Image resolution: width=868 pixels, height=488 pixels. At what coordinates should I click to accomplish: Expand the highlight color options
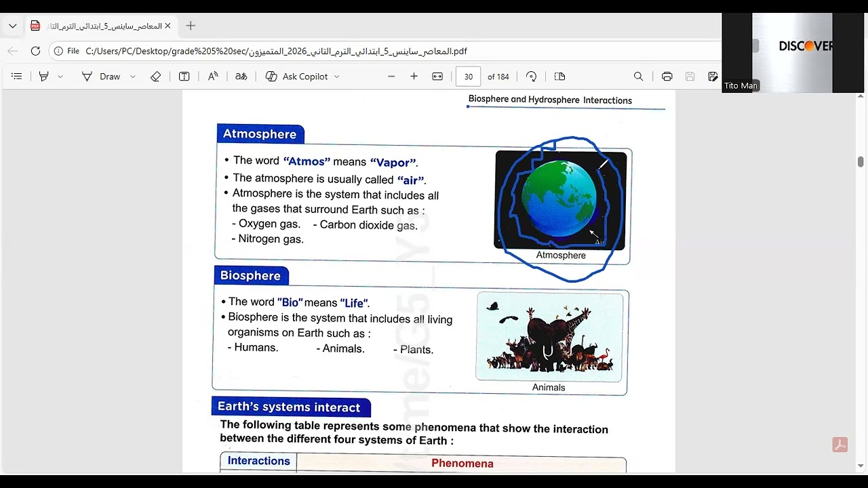click(60, 77)
